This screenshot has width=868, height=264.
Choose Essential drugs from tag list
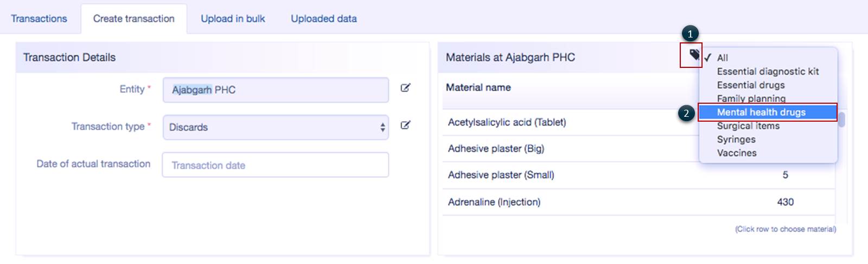[x=751, y=85]
